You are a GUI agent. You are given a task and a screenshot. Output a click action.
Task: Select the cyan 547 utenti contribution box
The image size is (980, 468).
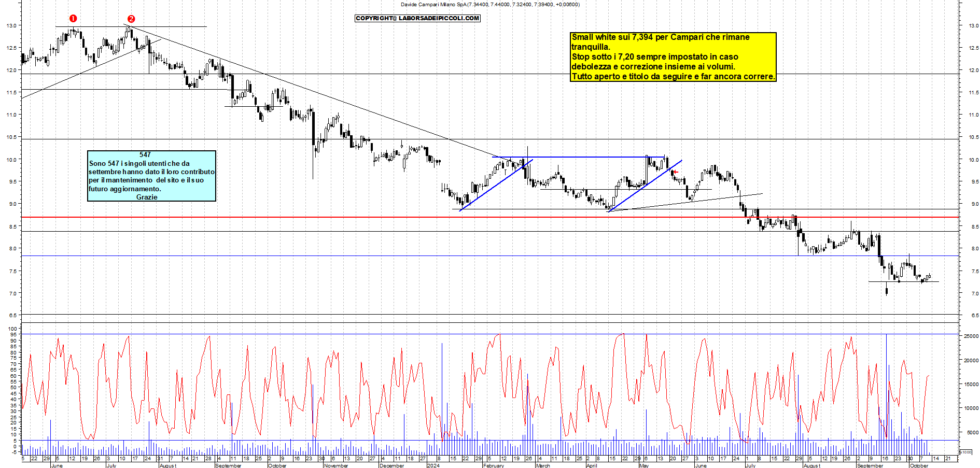(x=151, y=176)
